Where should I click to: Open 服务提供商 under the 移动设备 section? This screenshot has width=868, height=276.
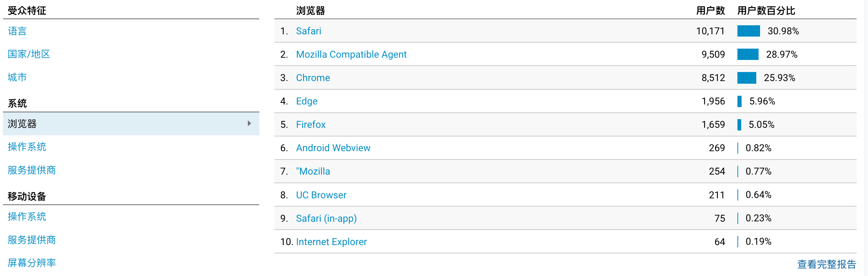pos(32,240)
